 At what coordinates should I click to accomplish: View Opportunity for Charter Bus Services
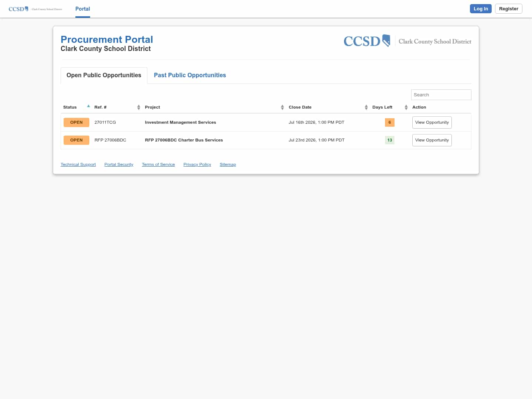pos(432,140)
